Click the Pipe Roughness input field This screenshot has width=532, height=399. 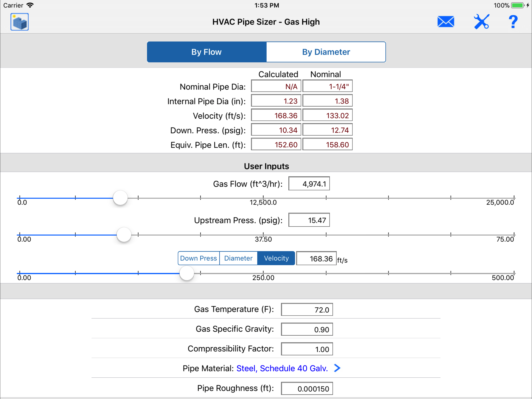click(x=307, y=388)
